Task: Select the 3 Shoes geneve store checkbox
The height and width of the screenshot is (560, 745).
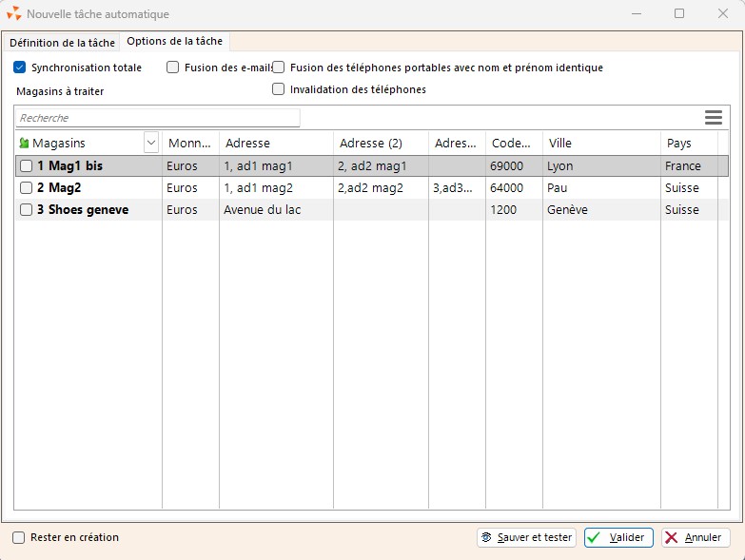Action: 26,210
